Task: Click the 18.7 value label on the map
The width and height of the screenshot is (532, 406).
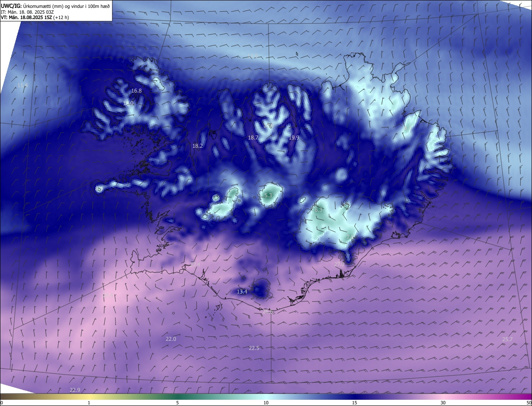Action: click(x=253, y=137)
